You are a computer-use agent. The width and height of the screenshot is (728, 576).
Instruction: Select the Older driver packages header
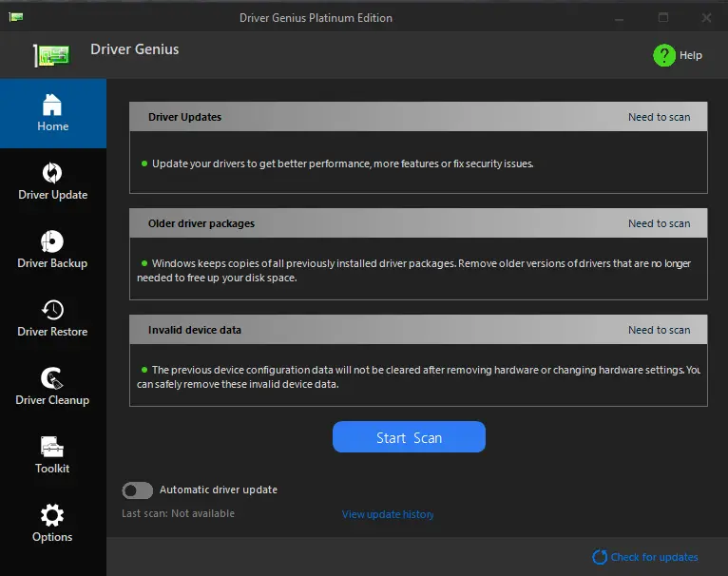(x=418, y=223)
